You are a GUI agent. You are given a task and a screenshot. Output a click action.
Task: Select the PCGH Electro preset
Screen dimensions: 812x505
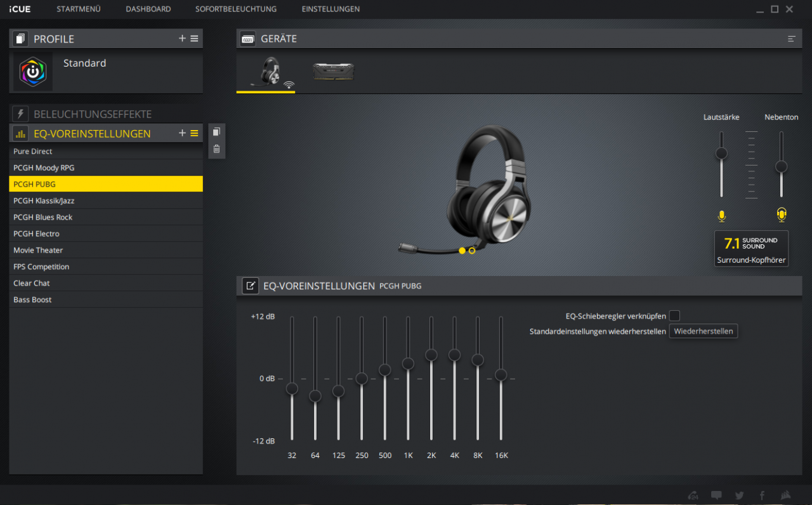pos(106,234)
